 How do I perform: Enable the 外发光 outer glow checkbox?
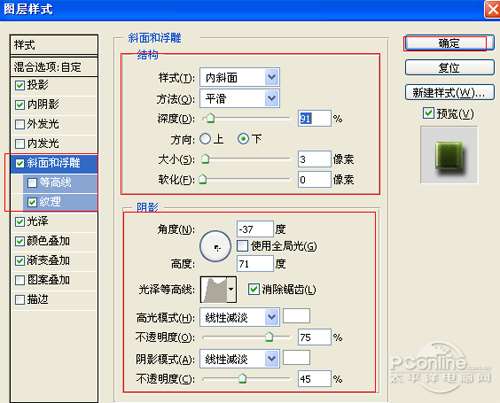20,124
